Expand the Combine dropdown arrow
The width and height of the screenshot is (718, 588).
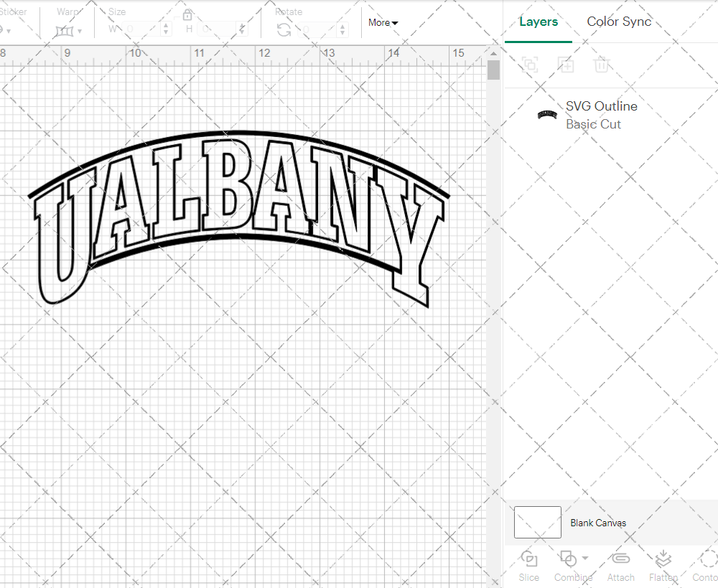(583, 559)
